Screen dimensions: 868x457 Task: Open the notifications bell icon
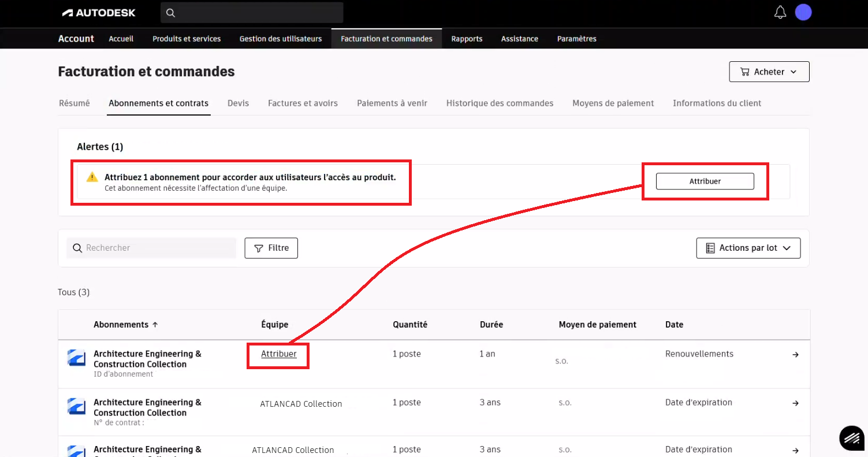click(780, 12)
